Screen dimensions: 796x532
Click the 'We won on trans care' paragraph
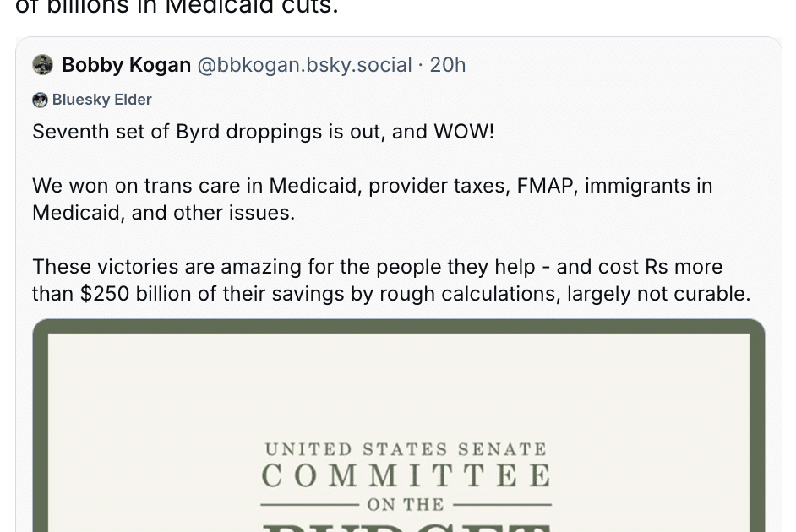[x=372, y=199]
